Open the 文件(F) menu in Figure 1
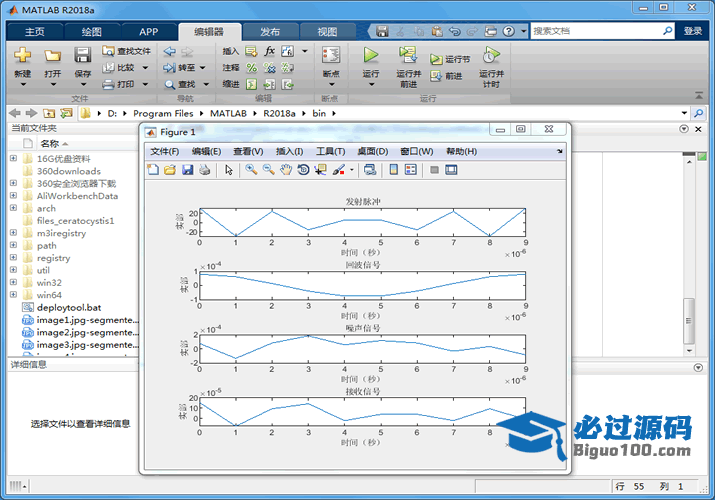 click(x=165, y=151)
